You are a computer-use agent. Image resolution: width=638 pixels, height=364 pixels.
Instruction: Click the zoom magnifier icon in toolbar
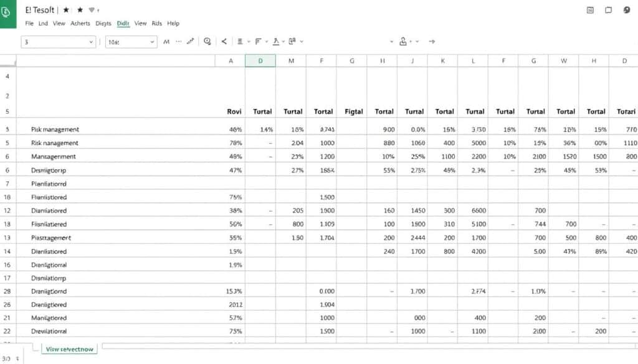(x=207, y=41)
